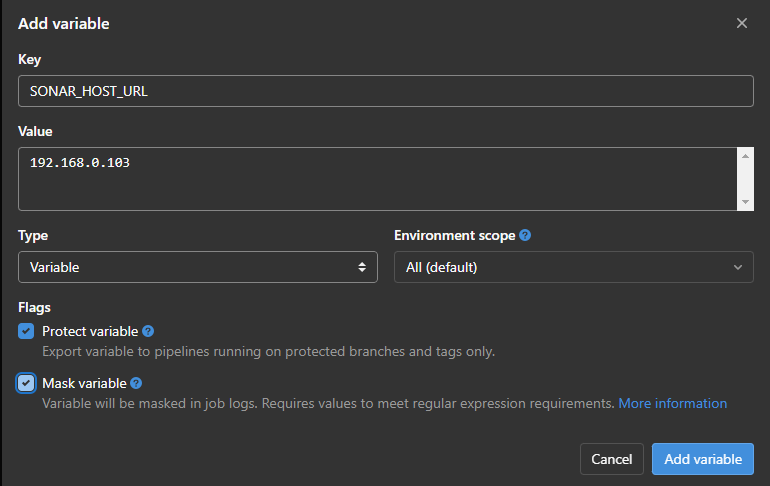The width and height of the screenshot is (770, 486).
Task: Click the "Mask variable" label text
Action: point(84,383)
